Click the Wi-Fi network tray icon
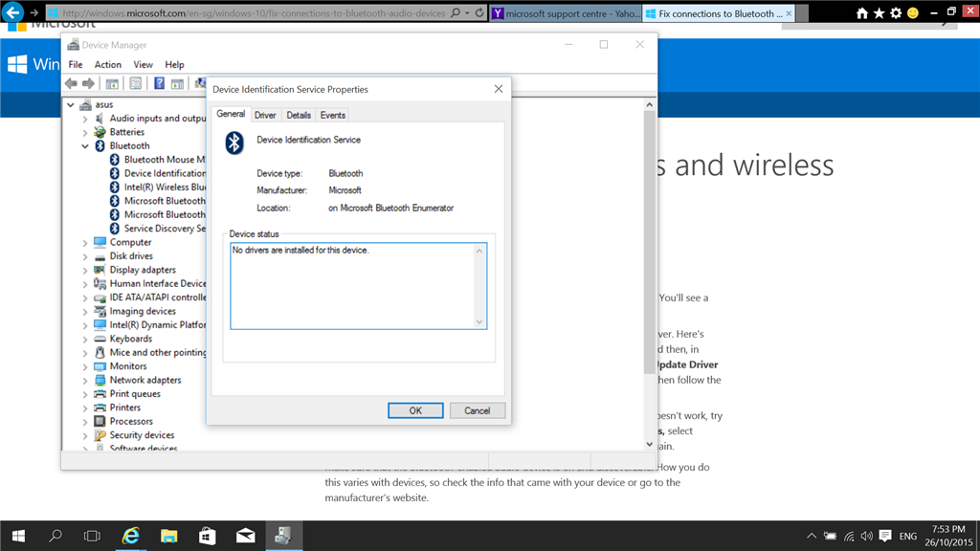 coord(849,536)
